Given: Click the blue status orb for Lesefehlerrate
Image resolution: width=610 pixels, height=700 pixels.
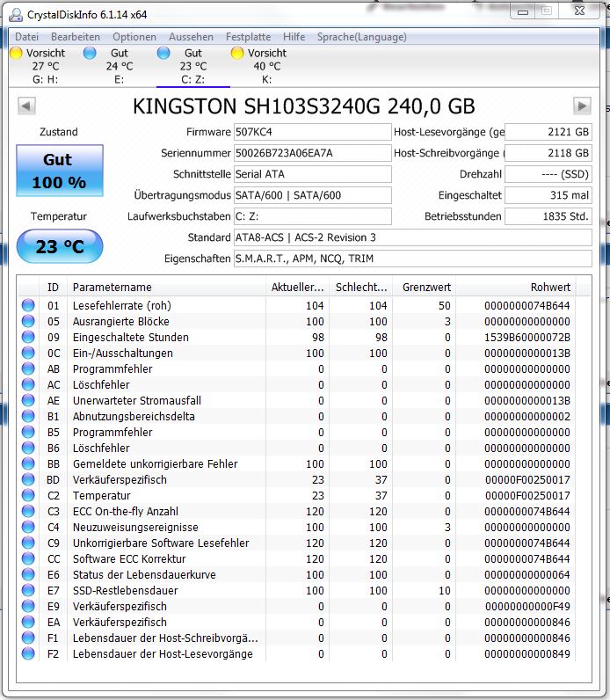Looking at the screenshot, I should click(28, 305).
